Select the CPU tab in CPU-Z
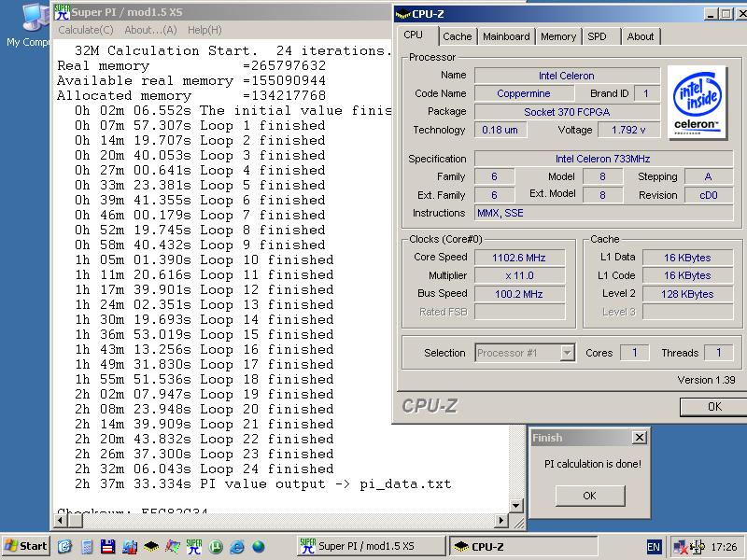This screenshot has height=560, width=747. (x=413, y=35)
